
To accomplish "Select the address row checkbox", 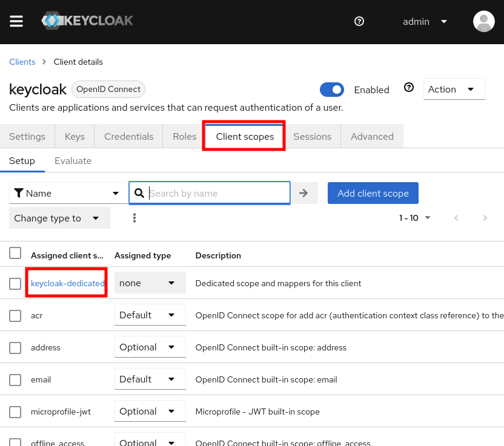I will [x=15, y=348].
